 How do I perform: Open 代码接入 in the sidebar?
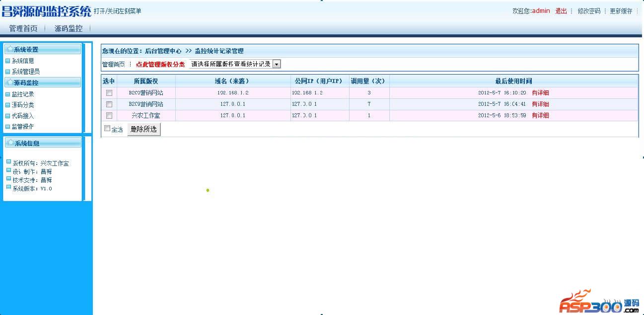coord(23,116)
